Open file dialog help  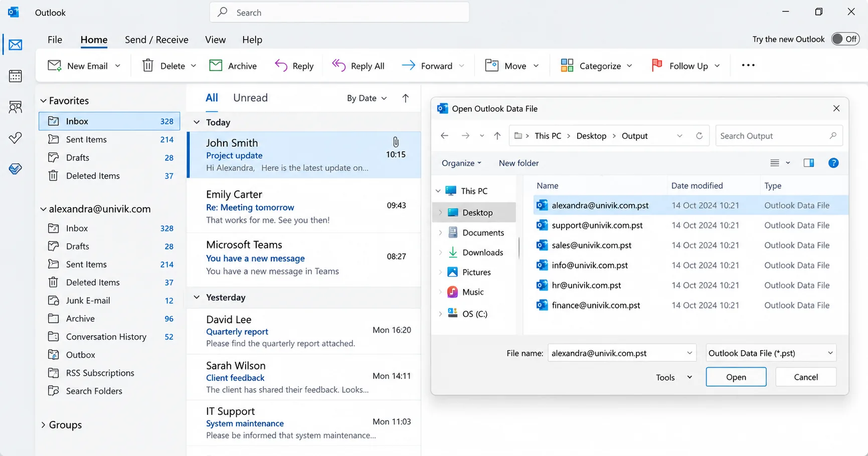tap(833, 163)
